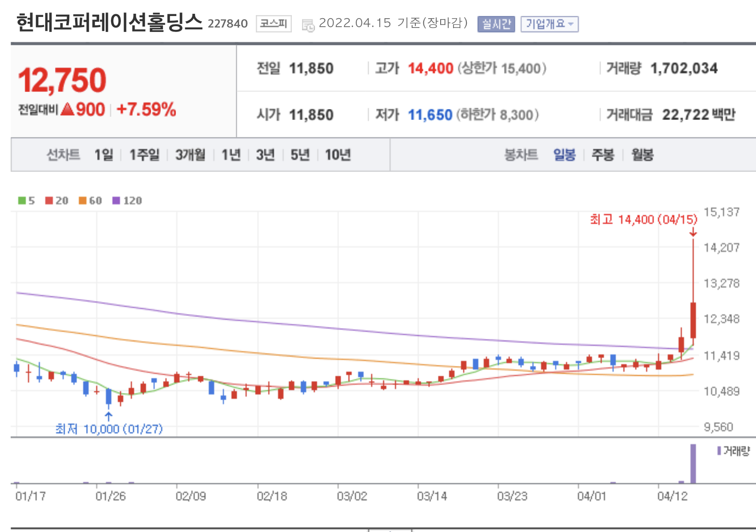Switch to 일봉 candle chart
Image resolution: width=756 pixels, height=532 pixels.
[x=565, y=155]
